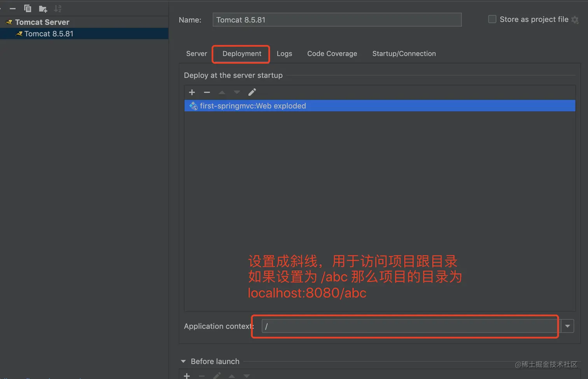The height and width of the screenshot is (379, 588).
Task: Click the first-springmvc artifact icon
Action: coord(193,106)
